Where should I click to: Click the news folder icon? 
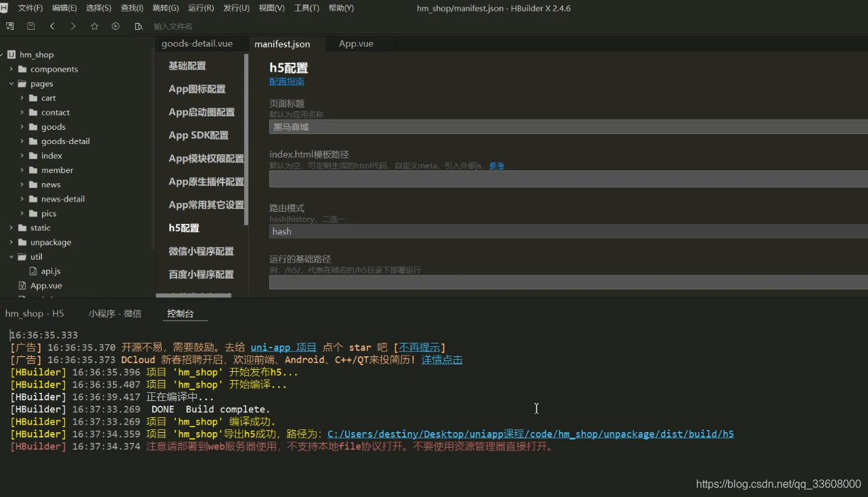[33, 185]
